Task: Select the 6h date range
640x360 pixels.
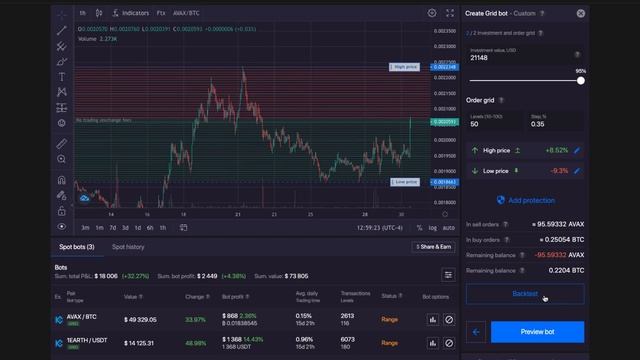Action: [150, 228]
